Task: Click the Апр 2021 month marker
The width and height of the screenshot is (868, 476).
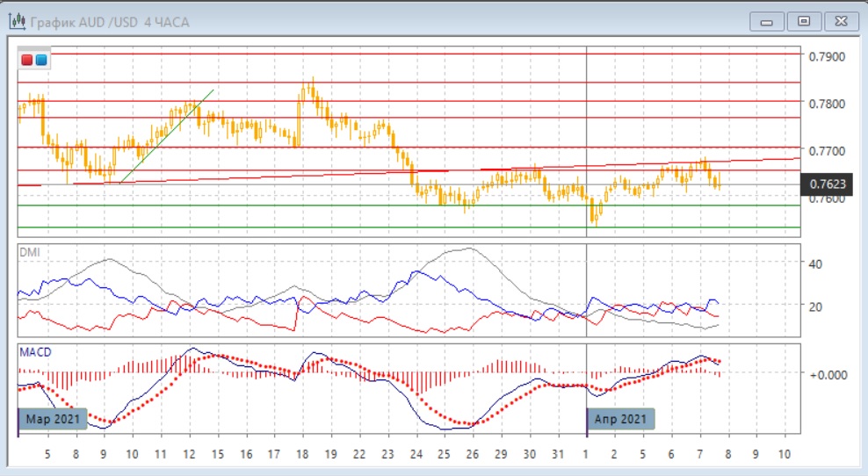Action: click(622, 419)
